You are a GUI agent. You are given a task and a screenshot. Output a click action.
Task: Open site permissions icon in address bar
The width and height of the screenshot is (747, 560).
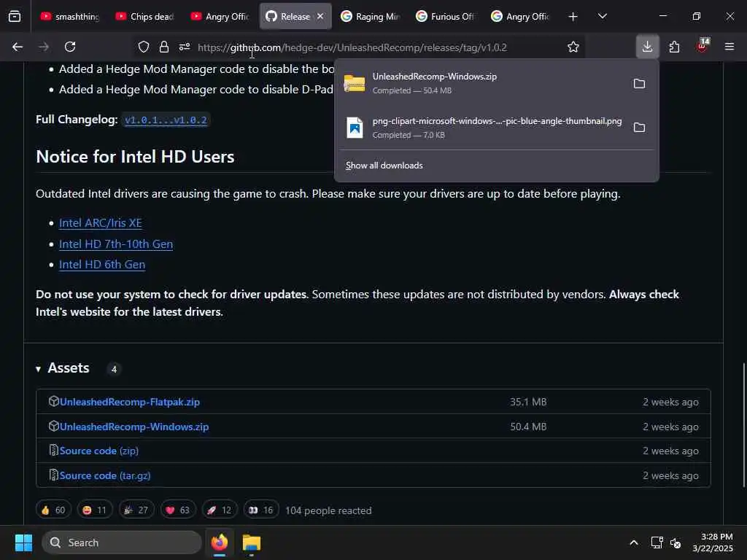[185, 47]
